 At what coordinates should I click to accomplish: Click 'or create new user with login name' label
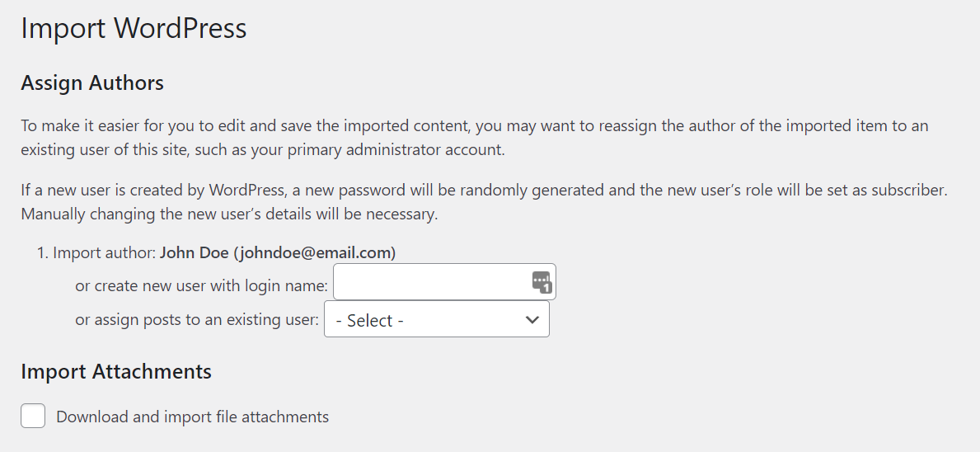(x=201, y=286)
